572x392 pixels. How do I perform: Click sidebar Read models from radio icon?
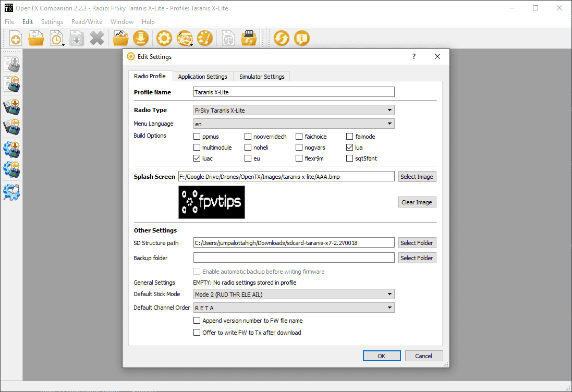[11, 84]
